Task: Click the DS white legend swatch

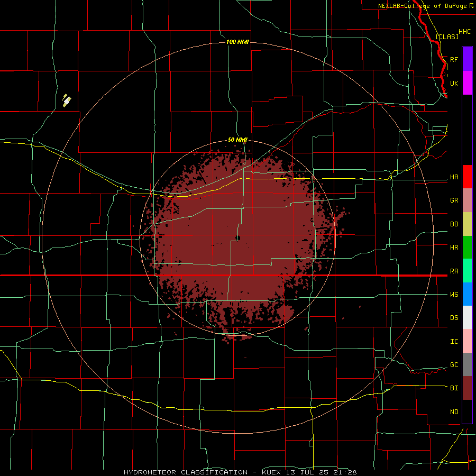Action: 467,317
